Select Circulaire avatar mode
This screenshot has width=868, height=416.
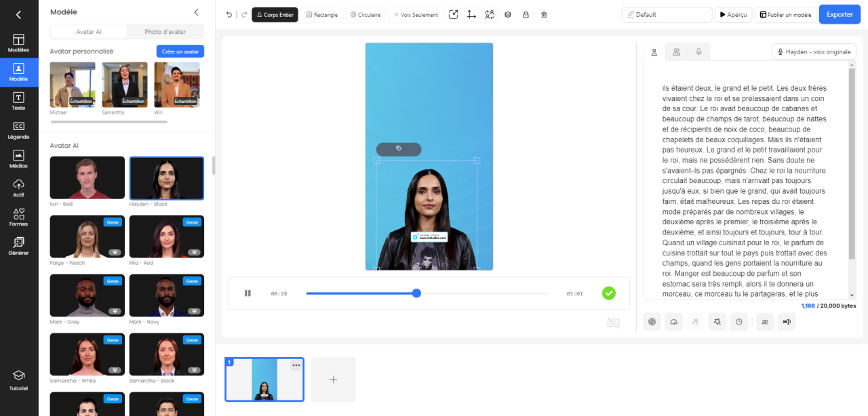point(366,14)
